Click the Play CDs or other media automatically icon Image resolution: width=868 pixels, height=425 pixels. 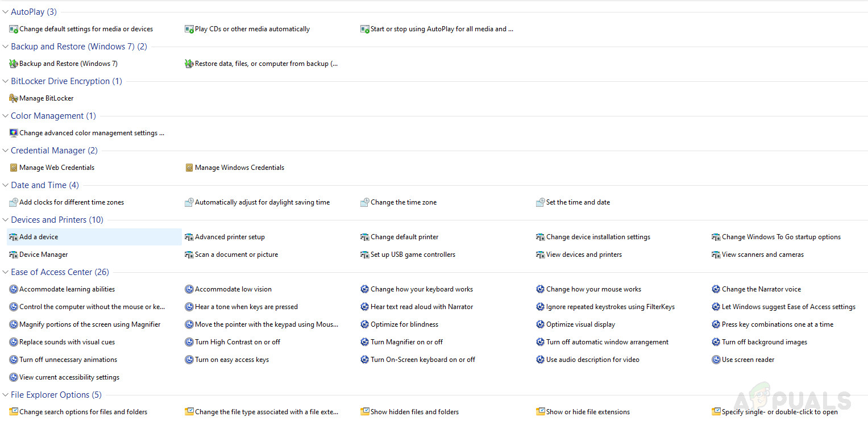coord(189,29)
